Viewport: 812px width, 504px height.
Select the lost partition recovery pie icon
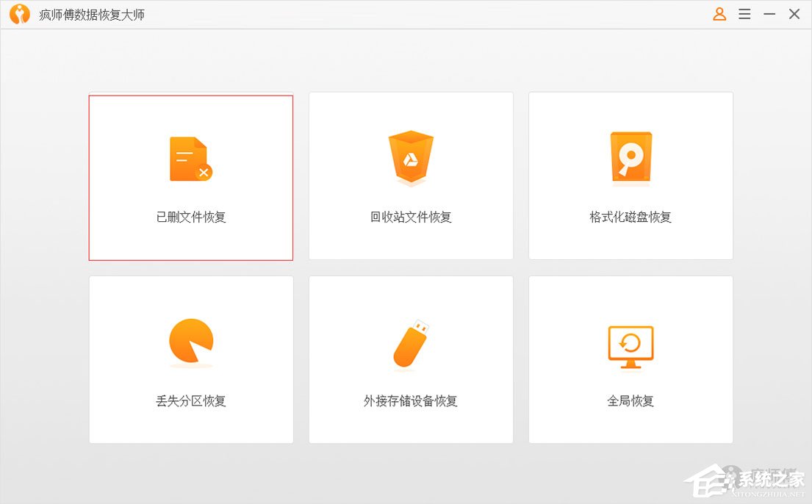(x=190, y=340)
